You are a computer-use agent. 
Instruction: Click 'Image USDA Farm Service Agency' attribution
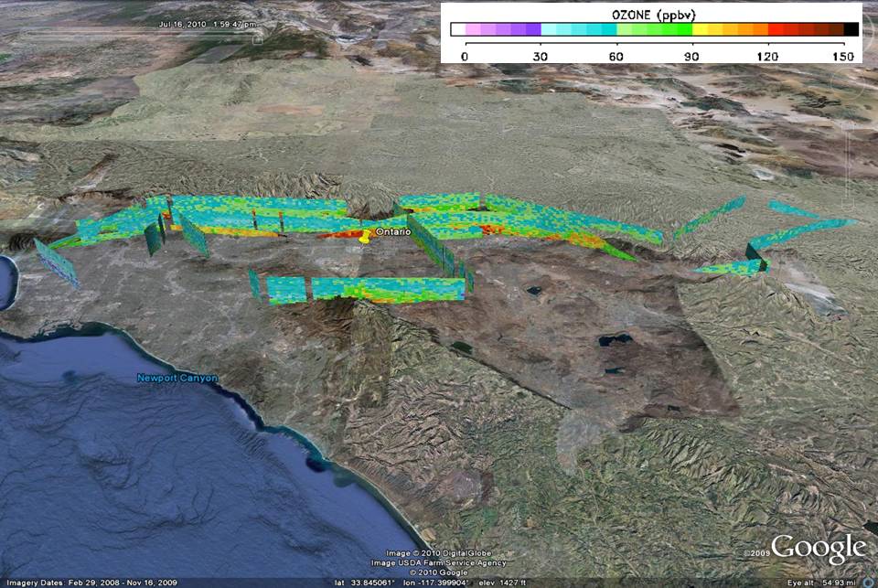click(x=438, y=562)
